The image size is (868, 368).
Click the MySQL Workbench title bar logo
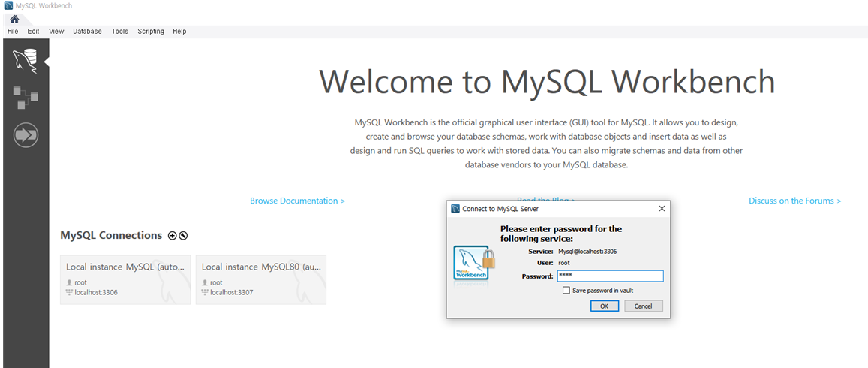[x=8, y=5]
